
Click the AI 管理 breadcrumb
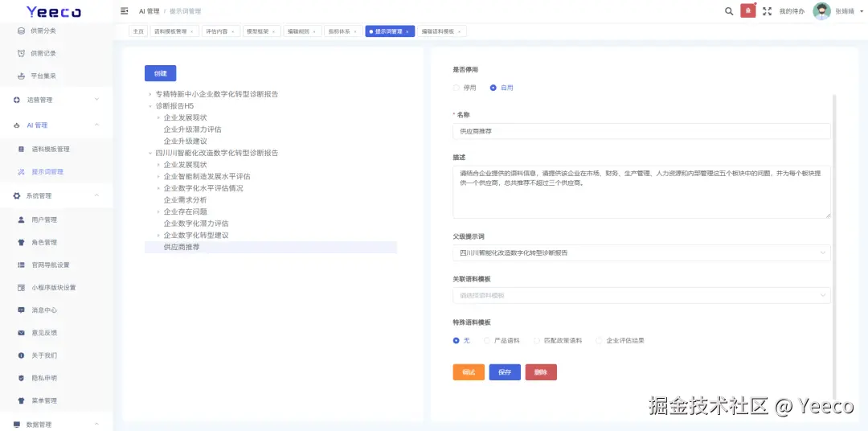[149, 11]
